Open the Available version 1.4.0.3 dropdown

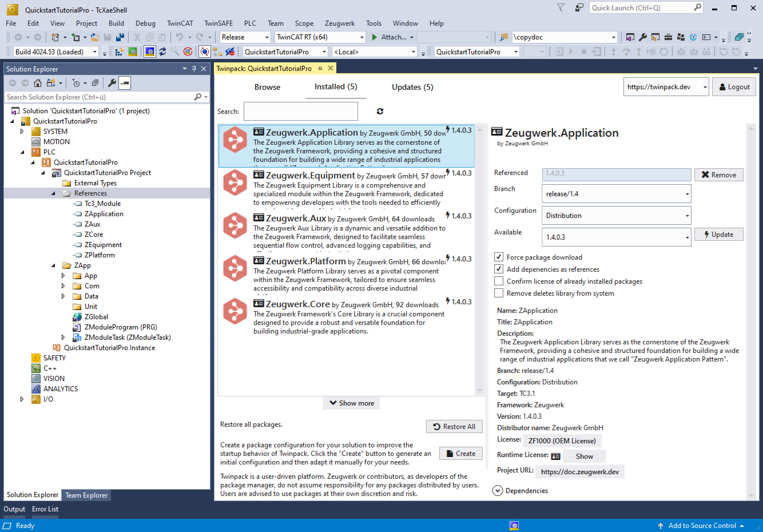click(616, 237)
